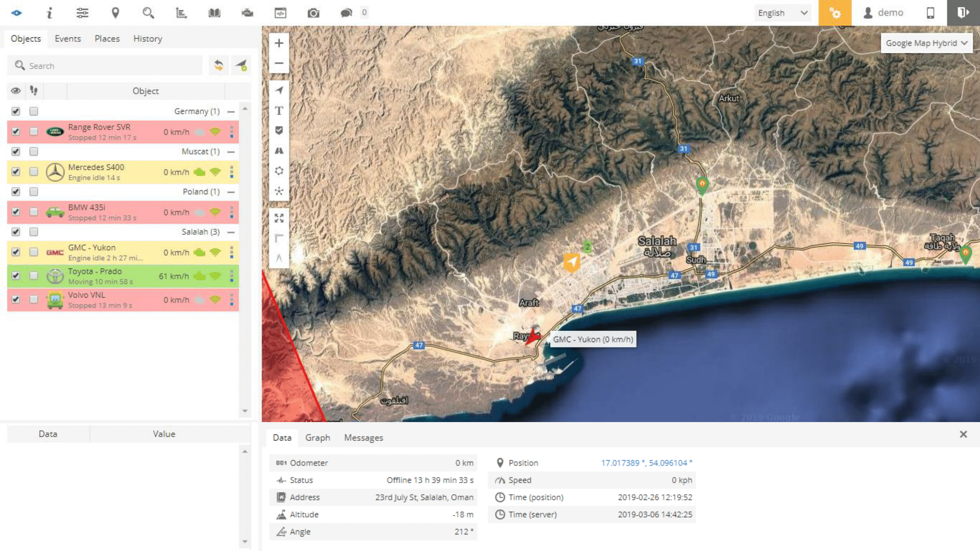Open the Google Map Hybrid layer dropdown
This screenshot has width=980, height=551.
click(926, 43)
